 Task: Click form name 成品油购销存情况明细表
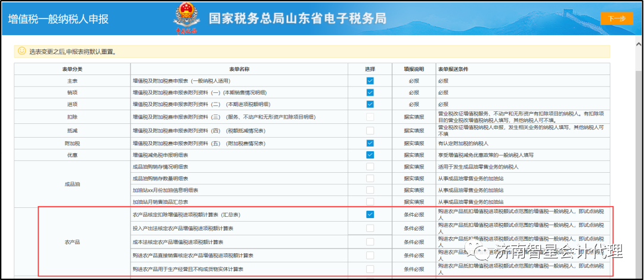tap(160, 167)
